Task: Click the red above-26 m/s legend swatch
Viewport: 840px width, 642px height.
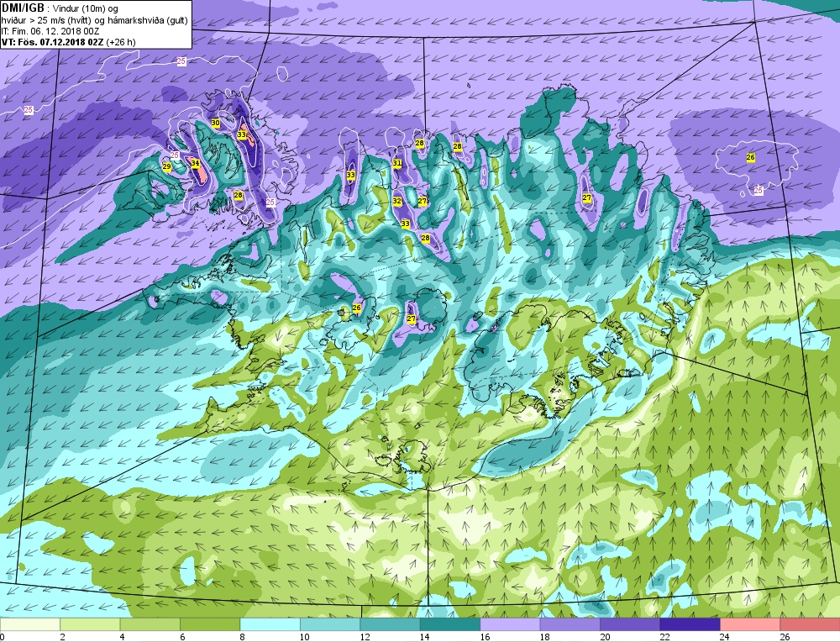Action: (810, 624)
